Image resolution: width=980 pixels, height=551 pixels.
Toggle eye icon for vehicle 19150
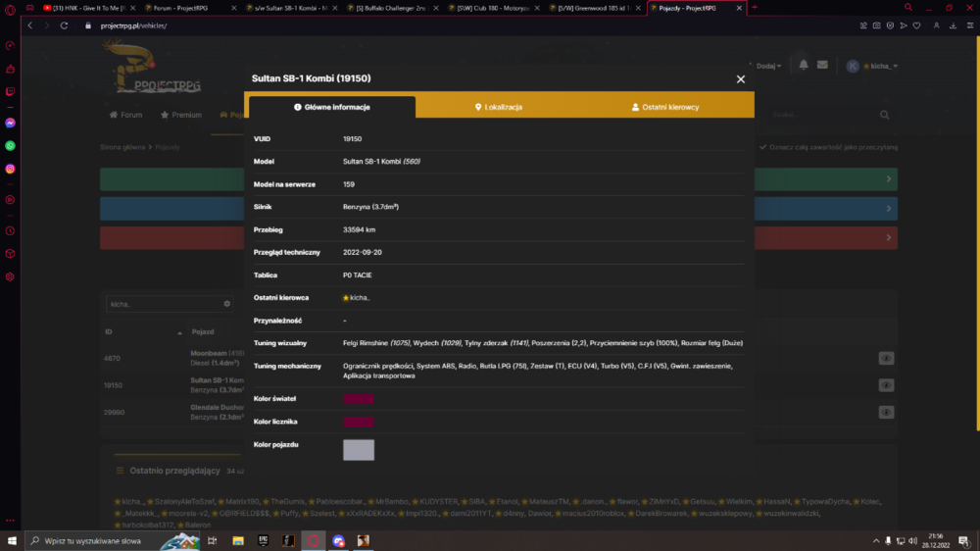886,385
